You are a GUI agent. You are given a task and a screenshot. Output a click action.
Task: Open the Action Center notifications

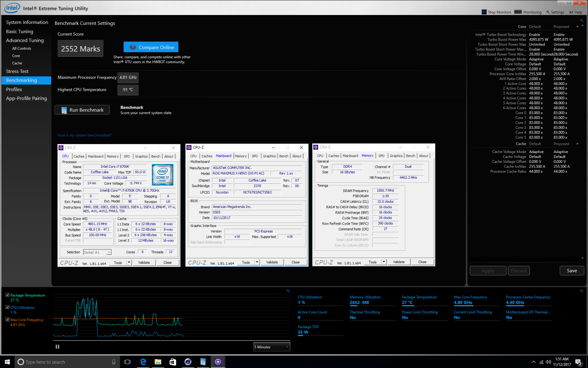[x=578, y=362]
